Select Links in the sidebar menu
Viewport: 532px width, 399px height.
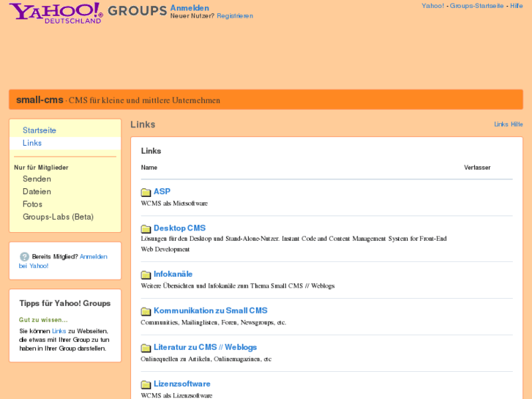32,143
